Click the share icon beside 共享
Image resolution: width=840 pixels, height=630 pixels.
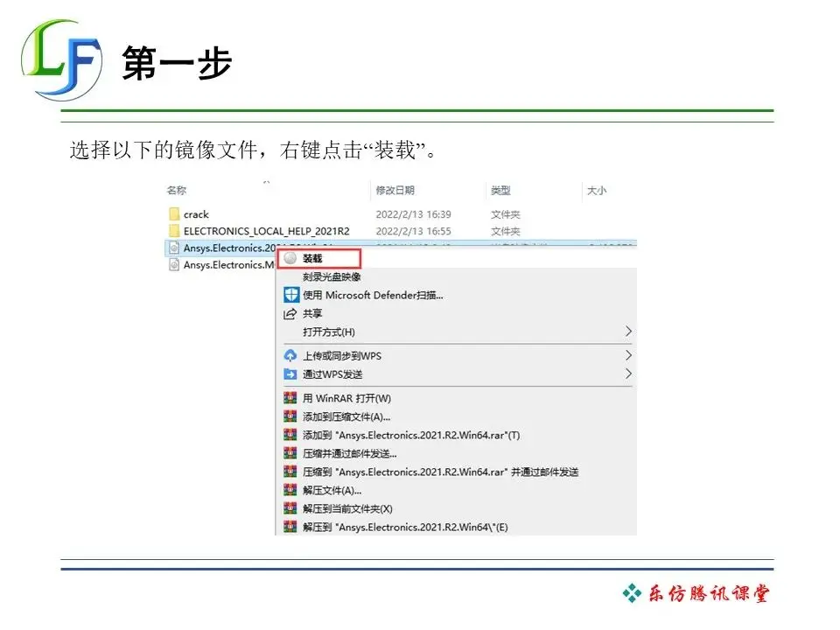(x=290, y=313)
